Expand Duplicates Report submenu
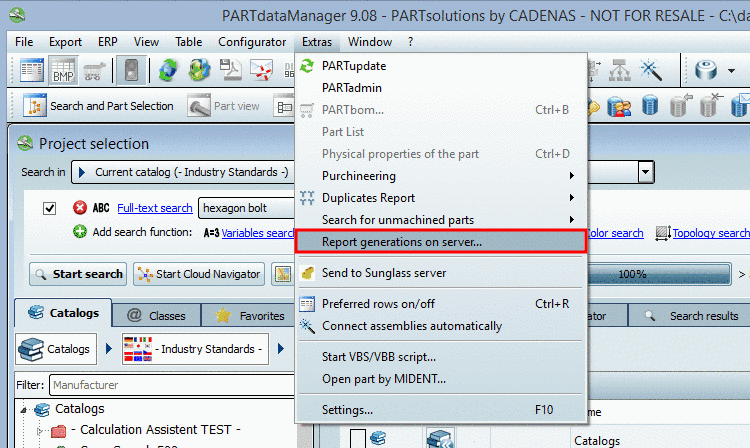This screenshot has height=448, width=750. [441, 197]
